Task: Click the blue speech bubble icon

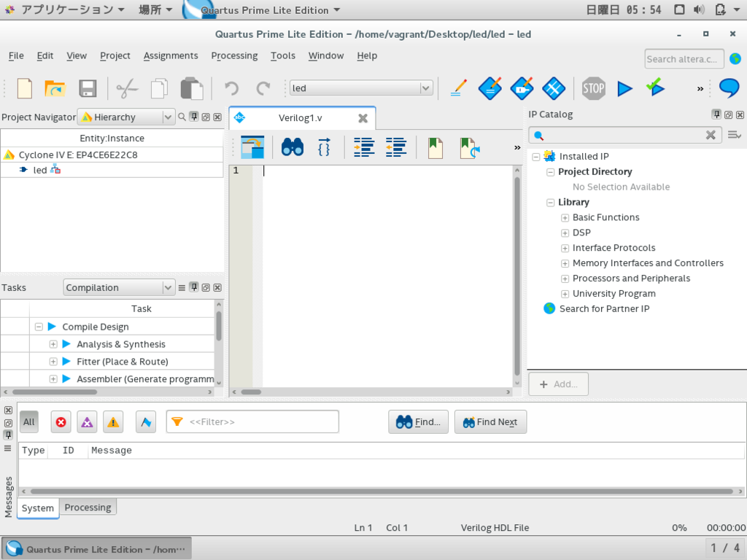Action: click(729, 88)
